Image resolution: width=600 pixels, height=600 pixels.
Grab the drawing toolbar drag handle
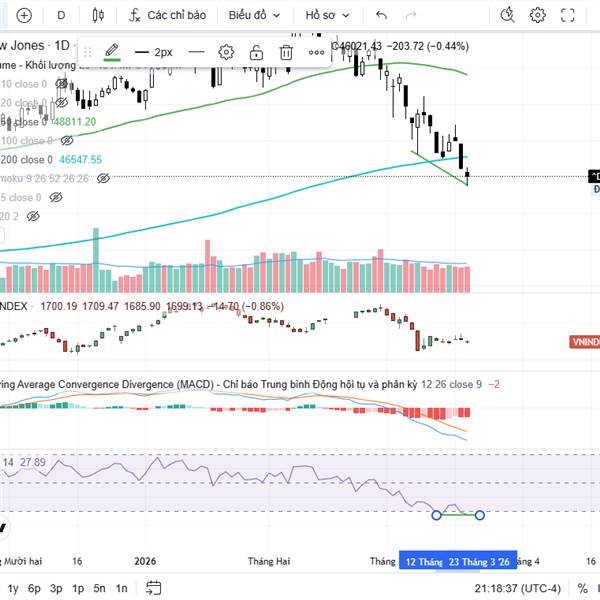click(x=88, y=52)
